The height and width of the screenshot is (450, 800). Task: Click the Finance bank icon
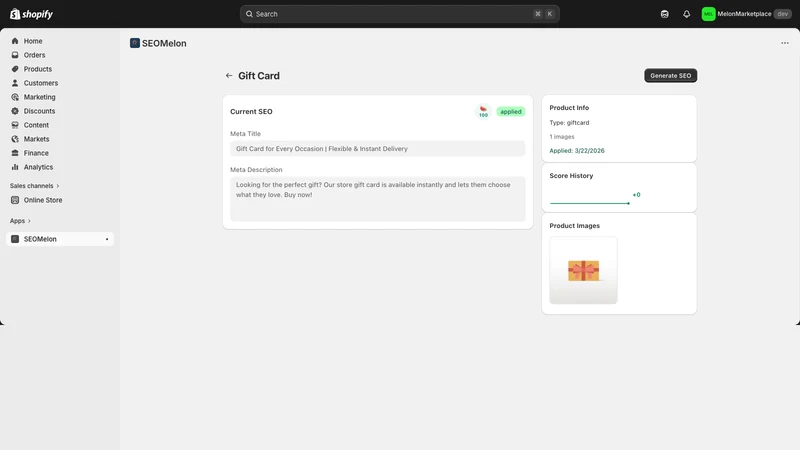[15, 153]
